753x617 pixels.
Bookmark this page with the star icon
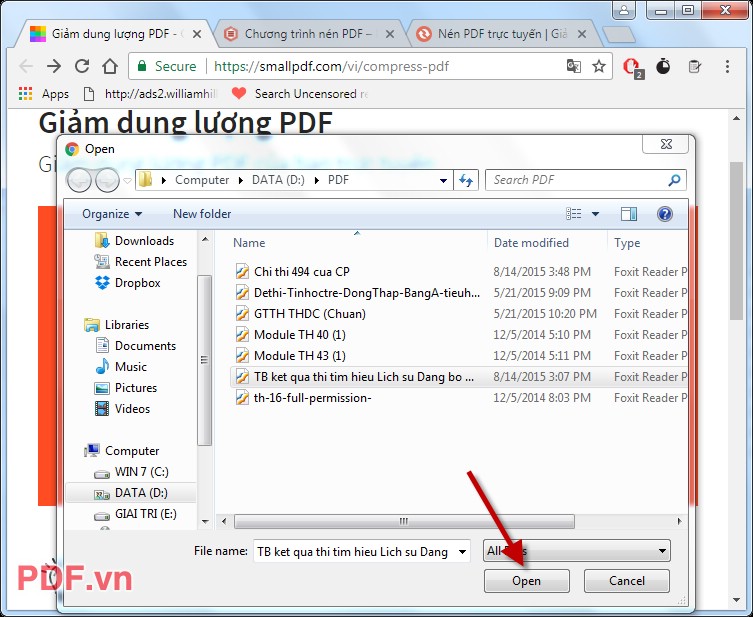point(598,66)
